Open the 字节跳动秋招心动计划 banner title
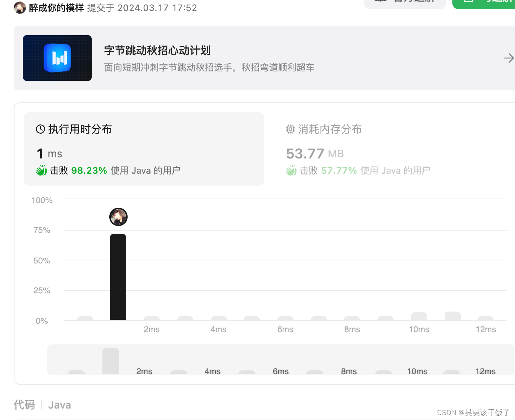The height and width of the screenshot is (420, 515). pyautogui.click(x=157, y=50)
